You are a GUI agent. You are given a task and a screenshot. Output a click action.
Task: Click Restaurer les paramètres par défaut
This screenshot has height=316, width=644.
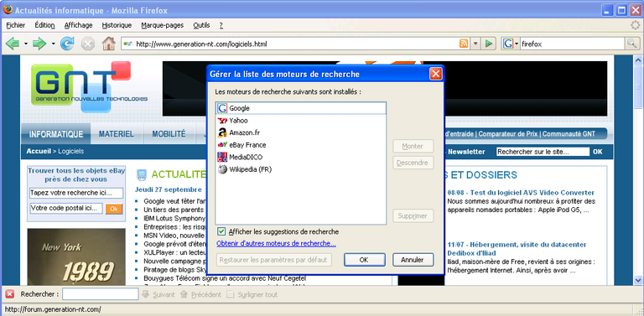[x=274, y=260]
